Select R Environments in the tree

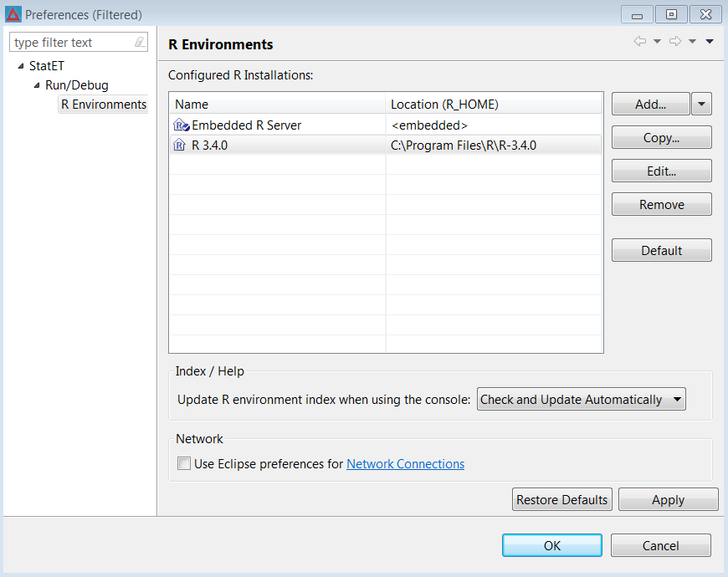click(x=104, y=105)
